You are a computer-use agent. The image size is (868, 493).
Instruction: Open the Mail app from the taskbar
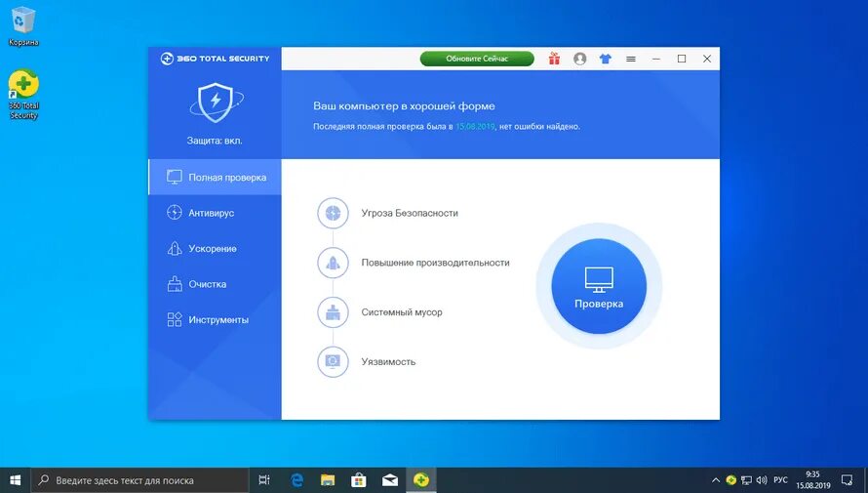(x=390, y=480)
